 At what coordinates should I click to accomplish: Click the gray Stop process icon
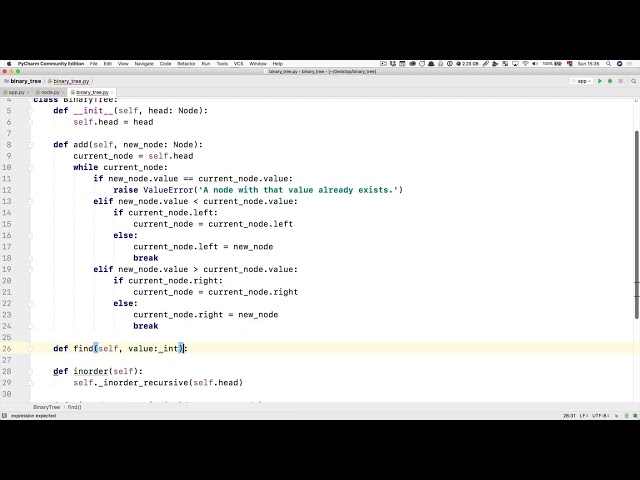tap(621, 81)
